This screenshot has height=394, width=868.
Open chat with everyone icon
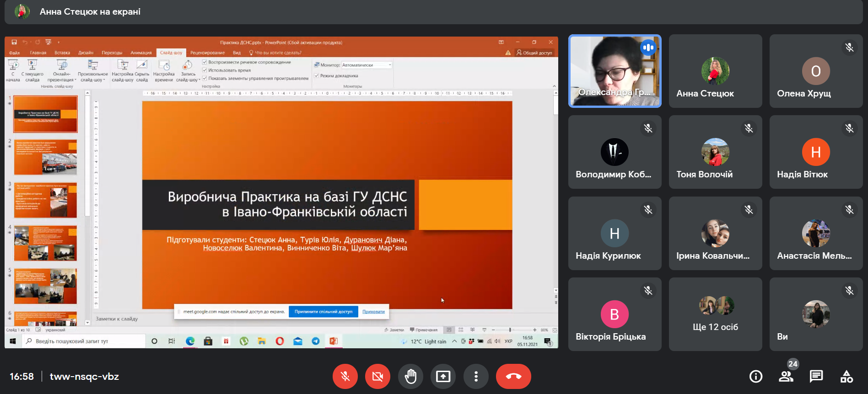(816, 376)
